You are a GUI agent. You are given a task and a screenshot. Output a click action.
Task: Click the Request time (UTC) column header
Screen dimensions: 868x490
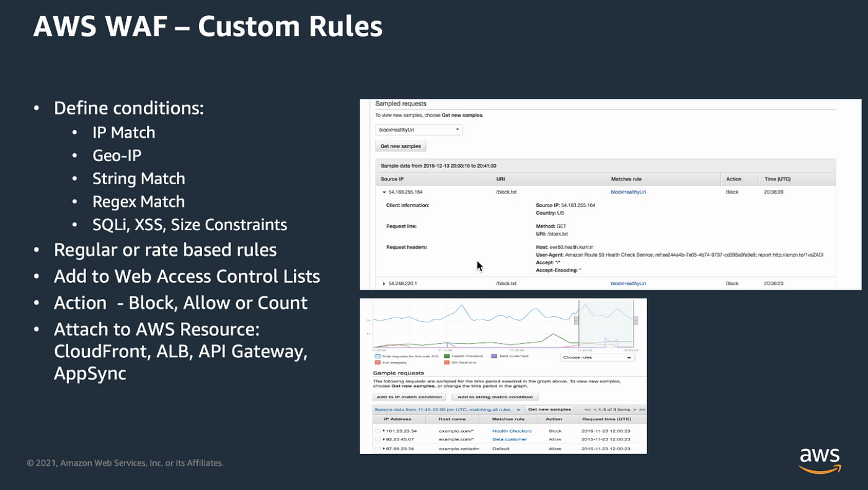click(x=606, y=419)
